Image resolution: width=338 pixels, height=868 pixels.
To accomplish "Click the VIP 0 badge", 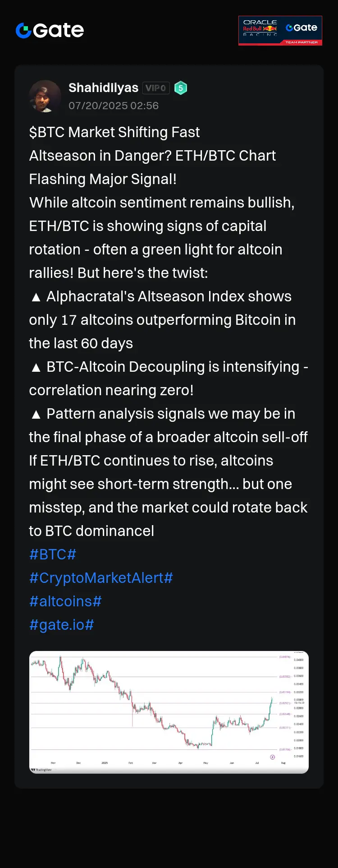I will [x=156, y=88].
